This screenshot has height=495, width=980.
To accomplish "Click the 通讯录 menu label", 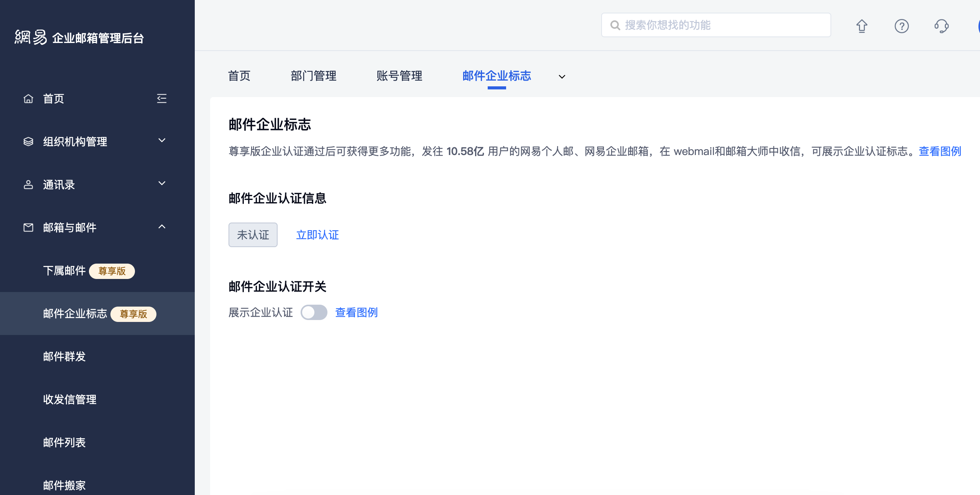I will pyautogui.click(x=59, y=185).
